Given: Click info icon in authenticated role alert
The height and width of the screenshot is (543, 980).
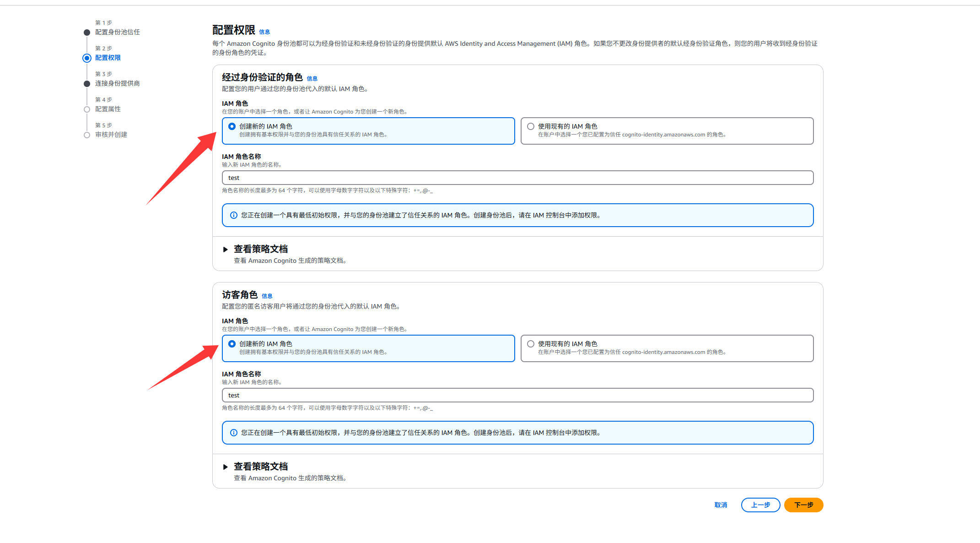Looking at the screenshot, I should pyautogui.click(x=233, y=215).
